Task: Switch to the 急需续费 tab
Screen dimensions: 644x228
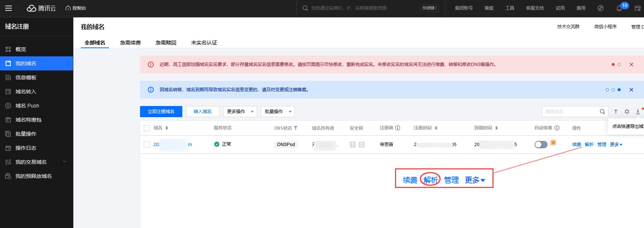Action: (130, 43)
